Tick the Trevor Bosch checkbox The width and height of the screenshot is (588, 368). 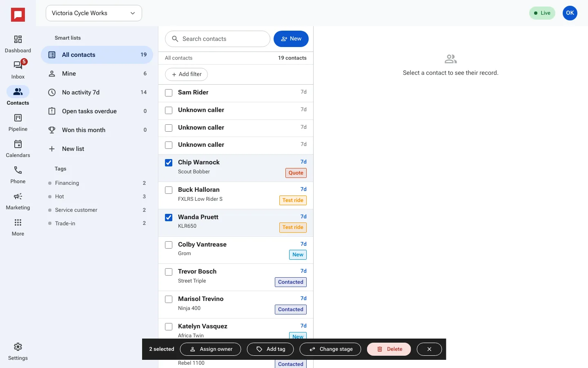coord(169,272)
